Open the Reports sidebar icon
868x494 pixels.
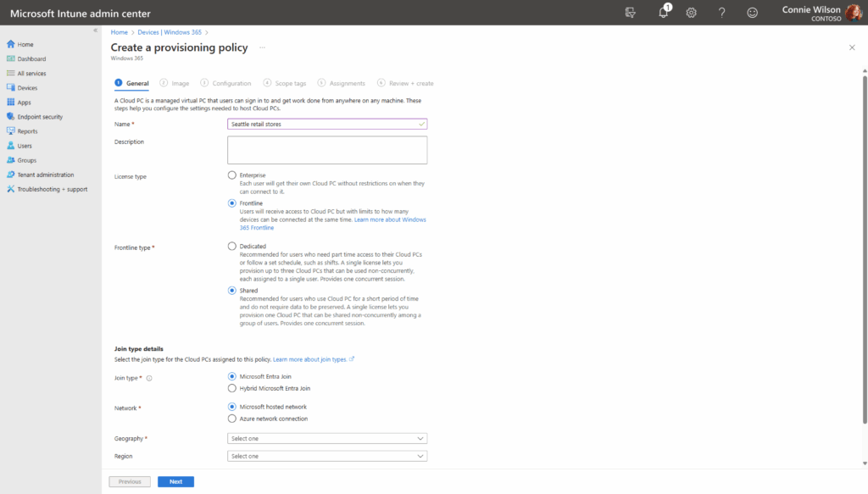pyautogui.click(x=10, y=131)
